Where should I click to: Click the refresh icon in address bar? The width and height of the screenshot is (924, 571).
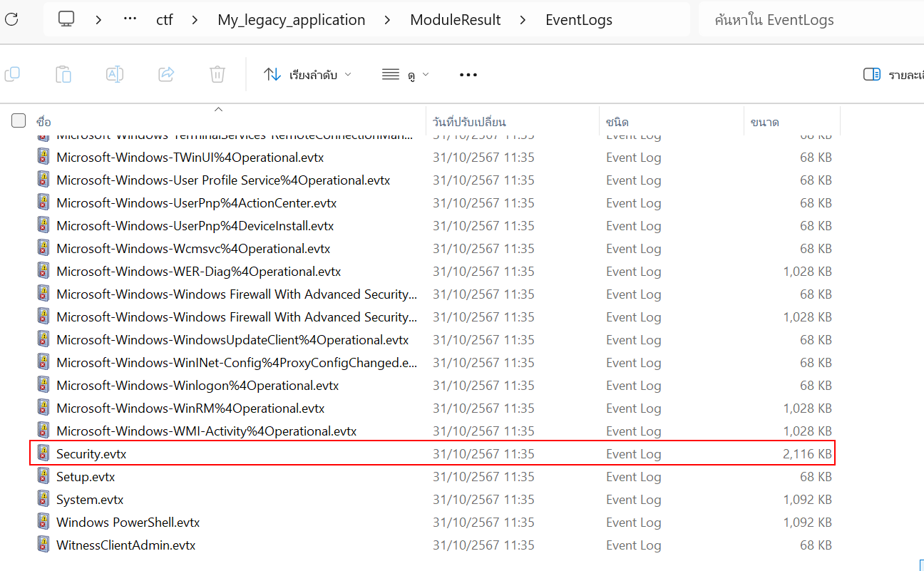click(11, 19)
